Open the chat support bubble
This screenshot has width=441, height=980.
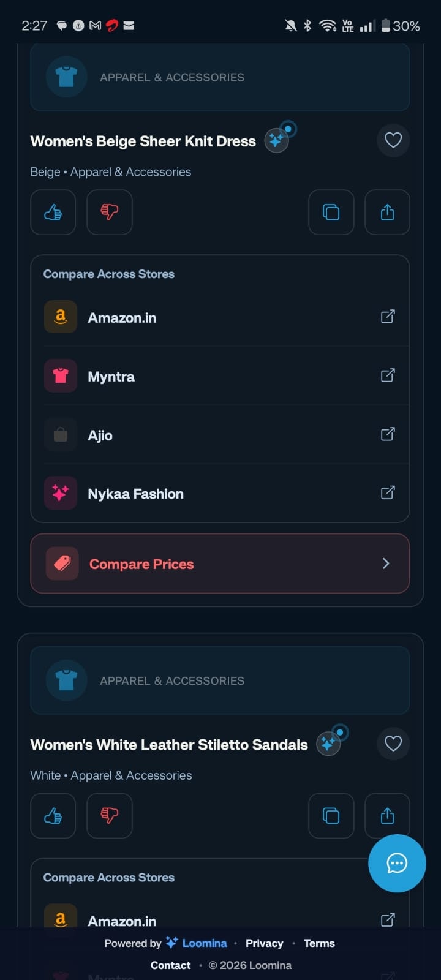(397, 863)
